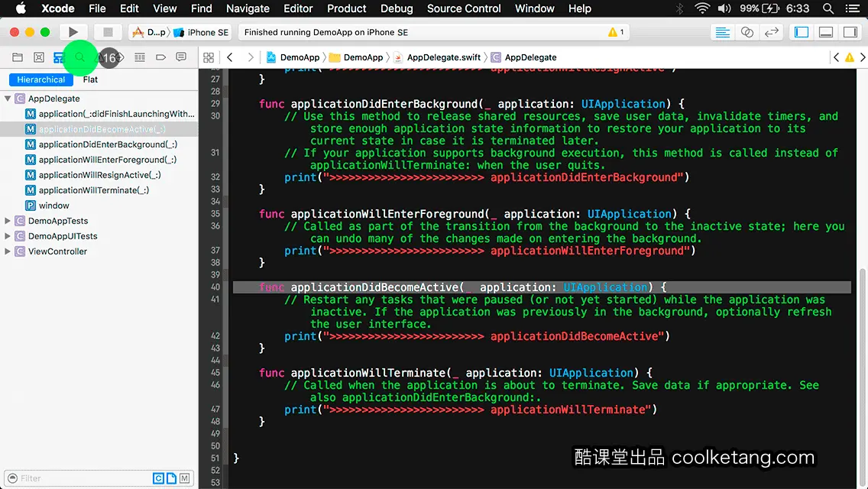Expand the DemoAppTests class

coord(8,220)
